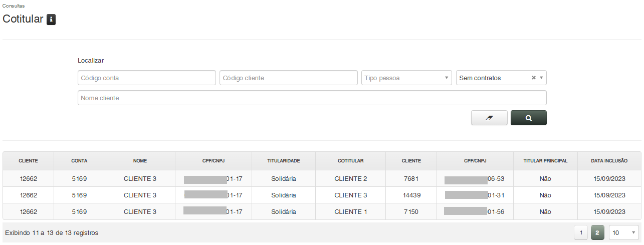This screenshot has height=245, width=644.
Task: Expand the Sem contratos dropdown arrow
Action: 541,78
